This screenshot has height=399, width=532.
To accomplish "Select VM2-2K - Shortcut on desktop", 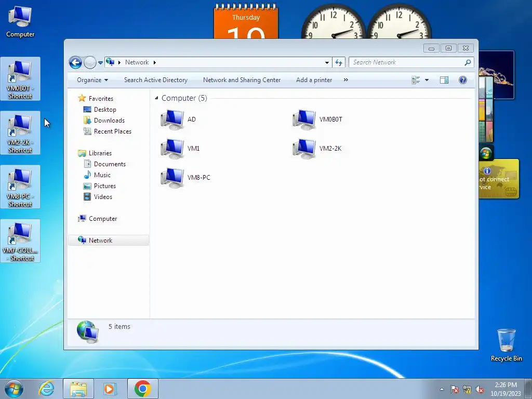I will 20,133.
